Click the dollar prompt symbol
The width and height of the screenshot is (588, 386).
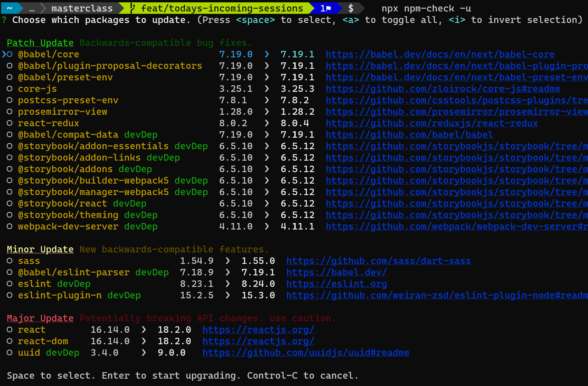pyautogui.click(x=351, y=8)
